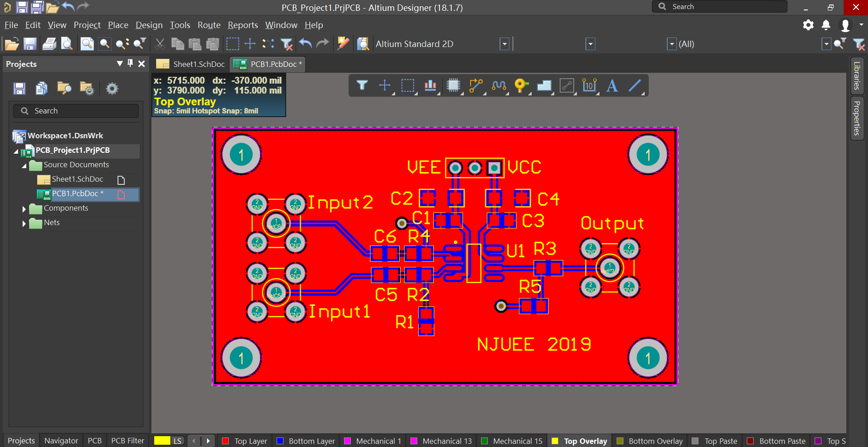Expand the Nets folder

(24, 223)
